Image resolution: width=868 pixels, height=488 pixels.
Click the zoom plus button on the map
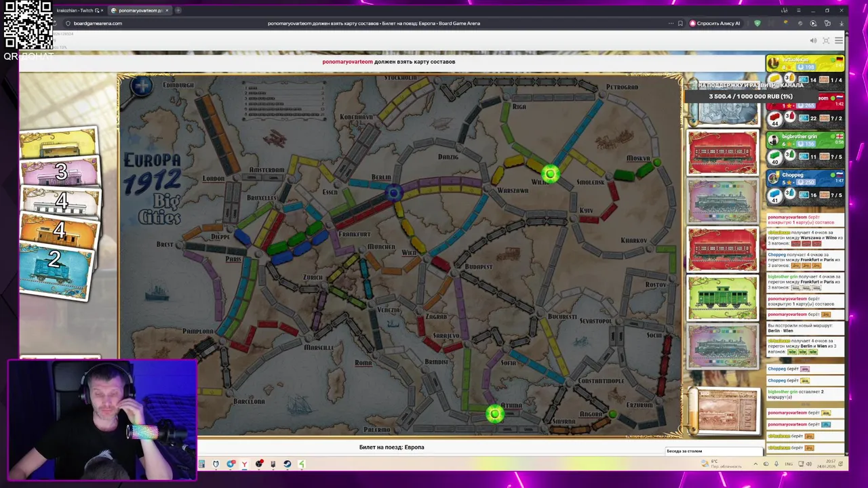[x=142, y=86]
